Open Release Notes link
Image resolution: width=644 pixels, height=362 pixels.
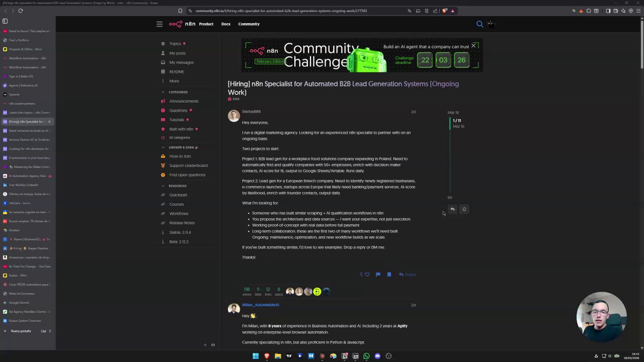click(x=182, y=223)
